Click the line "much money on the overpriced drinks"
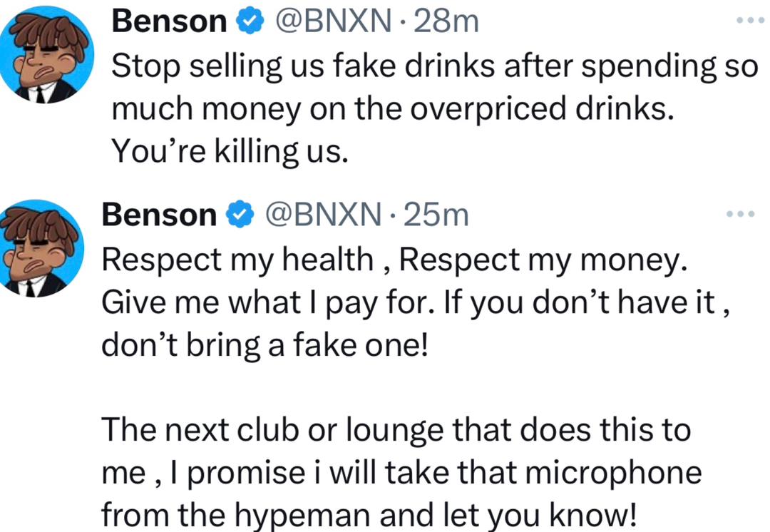Screen dimensions: 770x532 coord(393,108)
